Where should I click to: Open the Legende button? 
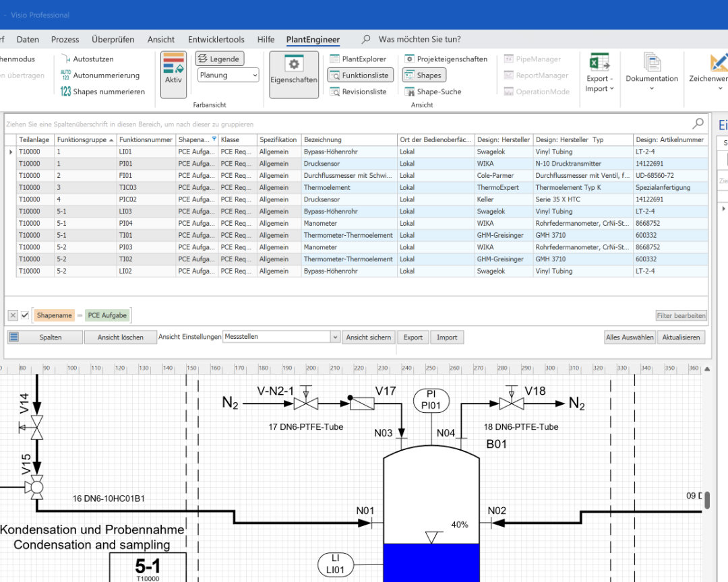(219, 59)
